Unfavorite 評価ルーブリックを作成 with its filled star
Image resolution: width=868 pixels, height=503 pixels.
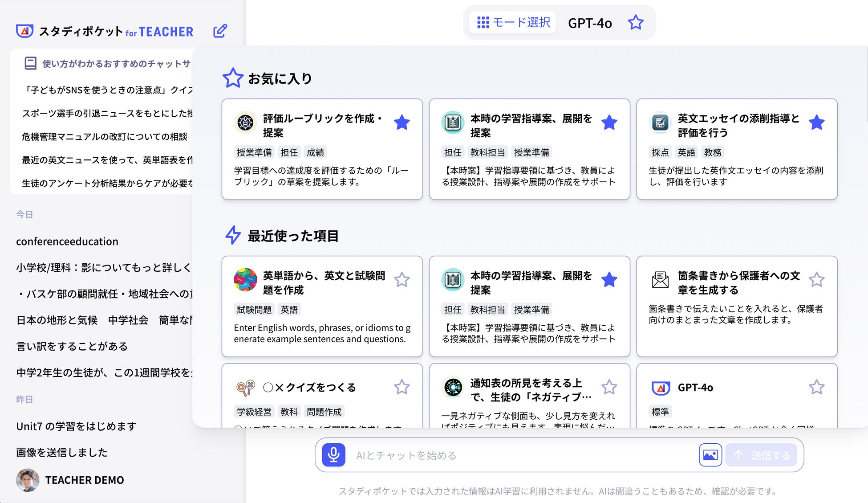coord(402,123)
